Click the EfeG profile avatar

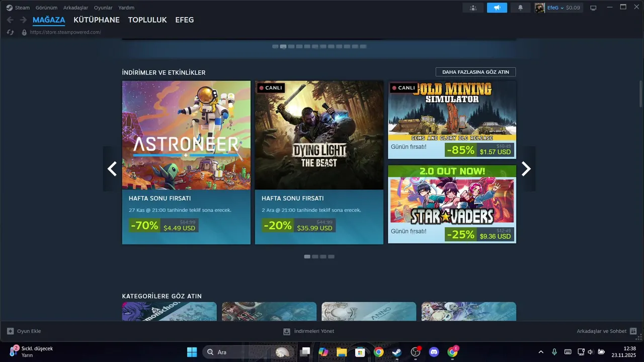(x=540, y=8)
